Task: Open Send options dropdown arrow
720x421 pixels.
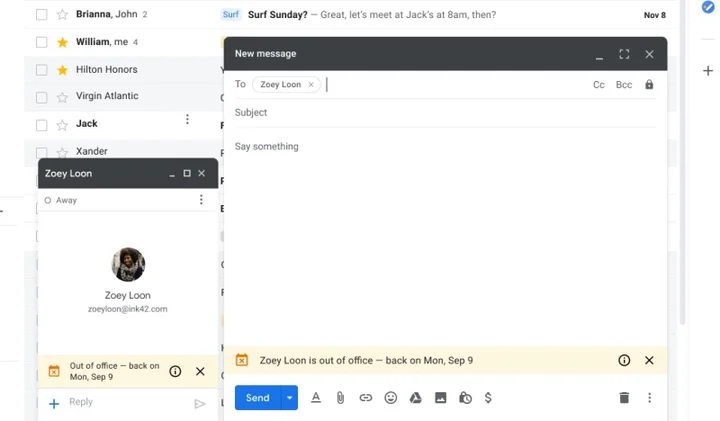Action: coord(289,398)
